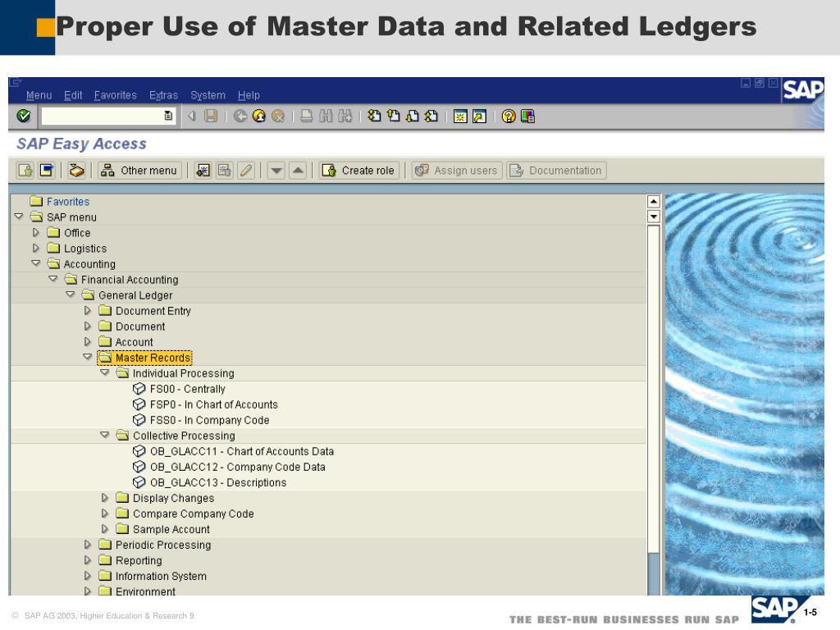The width and height of the screenshot is (840, 630).
Task: Open Help via yellow question mark icon
Action: point(509,116)
